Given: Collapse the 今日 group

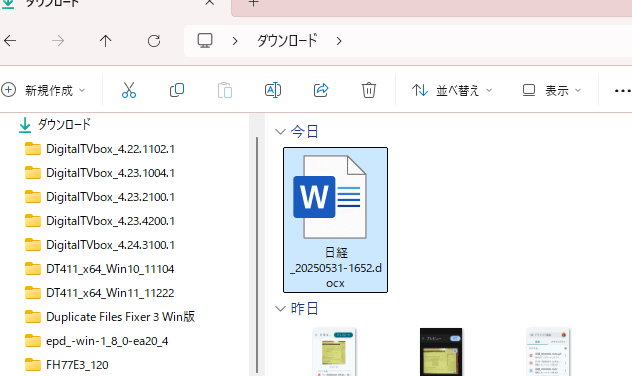Looking at the screenshot, I should [280, 132].
